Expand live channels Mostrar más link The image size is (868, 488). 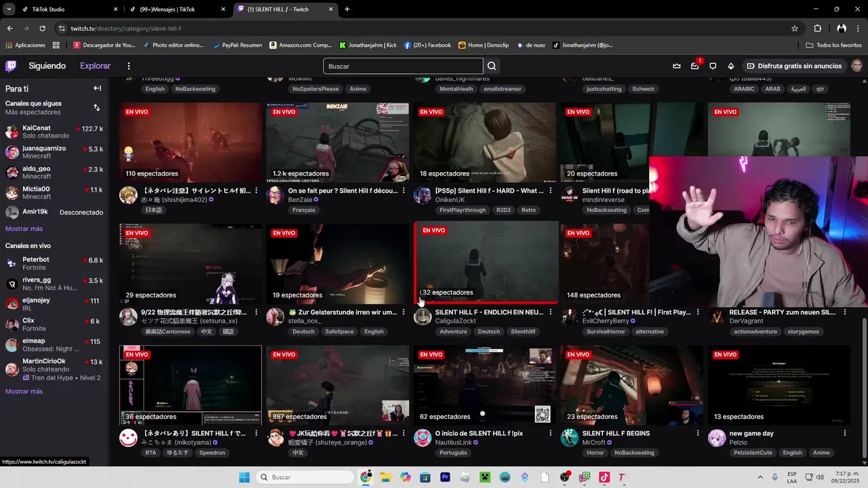[x=24, y=391]
